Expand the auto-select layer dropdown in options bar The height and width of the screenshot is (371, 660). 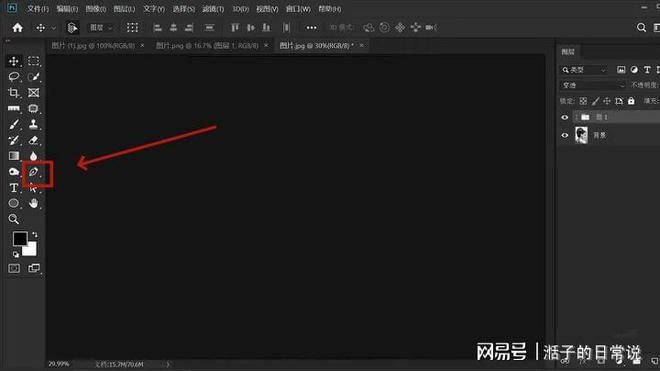coord(101,28)
